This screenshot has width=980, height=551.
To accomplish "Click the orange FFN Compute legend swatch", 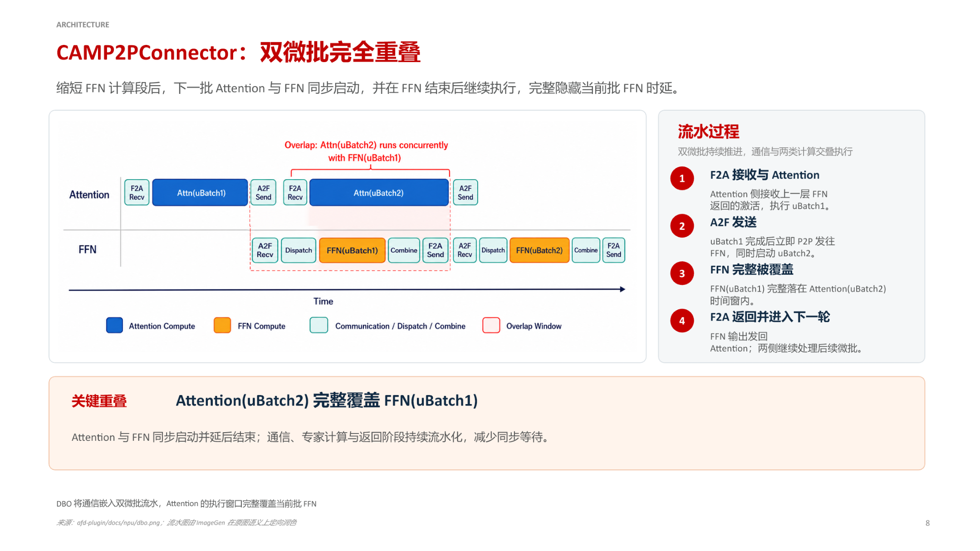I will pyautogui.click(x=222, y=326).
